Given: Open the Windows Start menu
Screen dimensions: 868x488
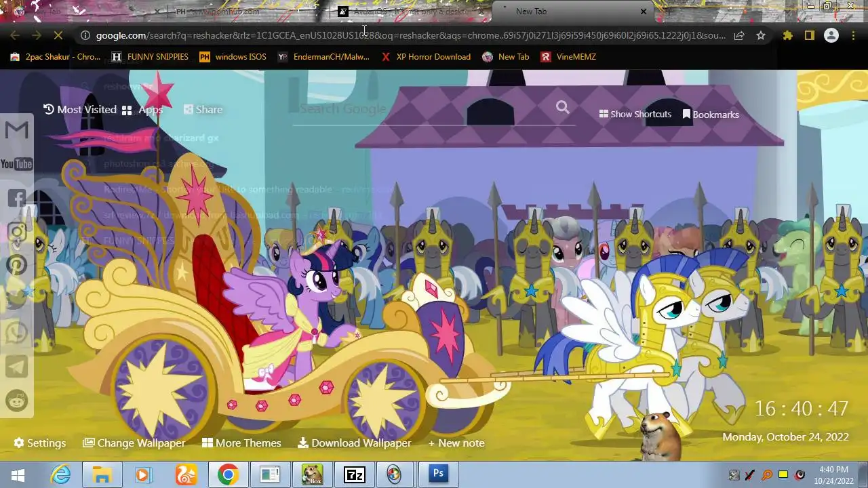Looking at the screenshot, I should tap(18, 474).
